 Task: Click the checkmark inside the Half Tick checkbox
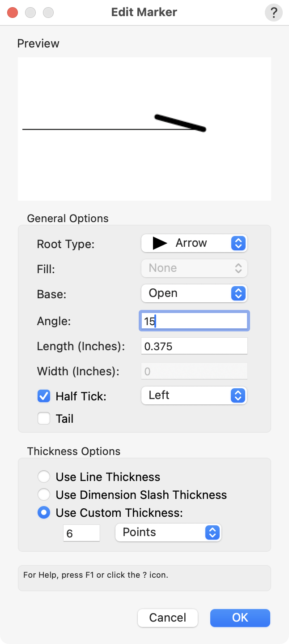click(43, 396)
